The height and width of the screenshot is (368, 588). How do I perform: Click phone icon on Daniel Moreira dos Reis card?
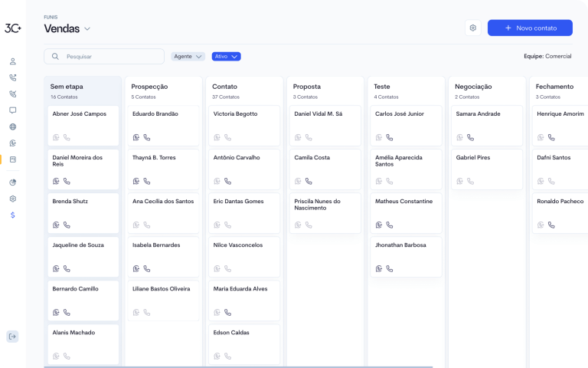(x=67, y=181)
